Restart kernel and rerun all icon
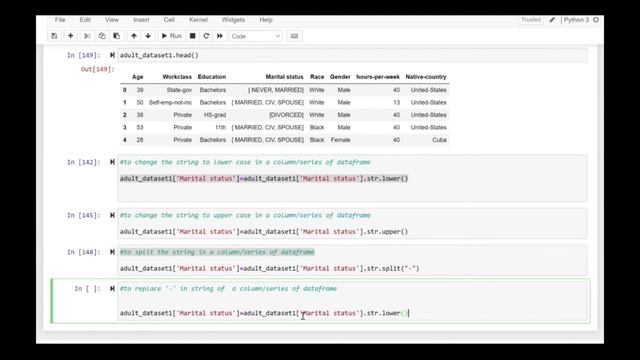Screen dimensions: 640x360 coord(220,36)
